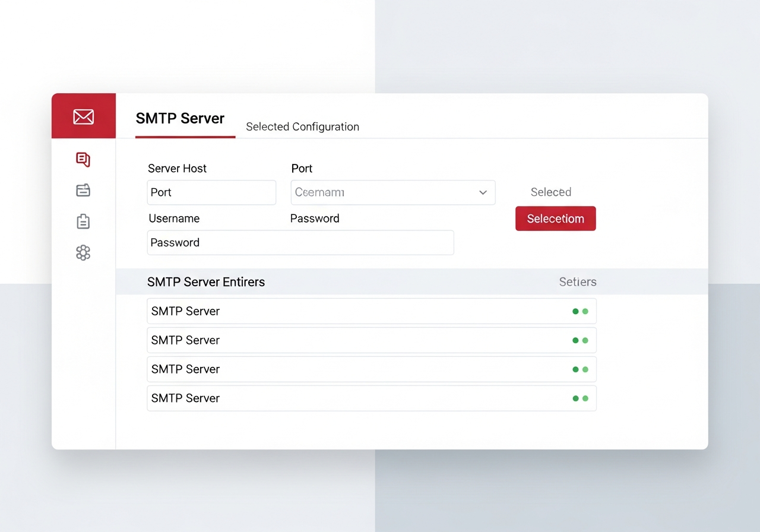Image resolution: width=760 pixels, height=532 pixels.
Task: Select the envelope icon on the red header
Action: point(83,116)
